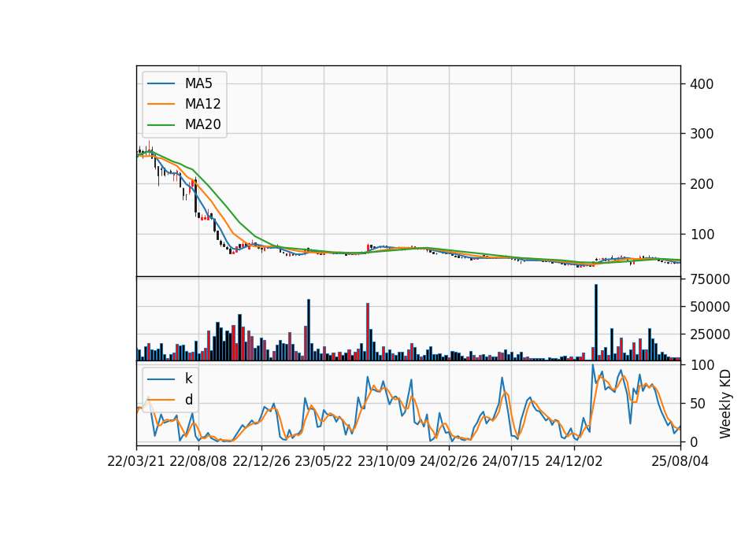Click the 25000 volume axis tick
756x543 pixels.
coord(710,334)
